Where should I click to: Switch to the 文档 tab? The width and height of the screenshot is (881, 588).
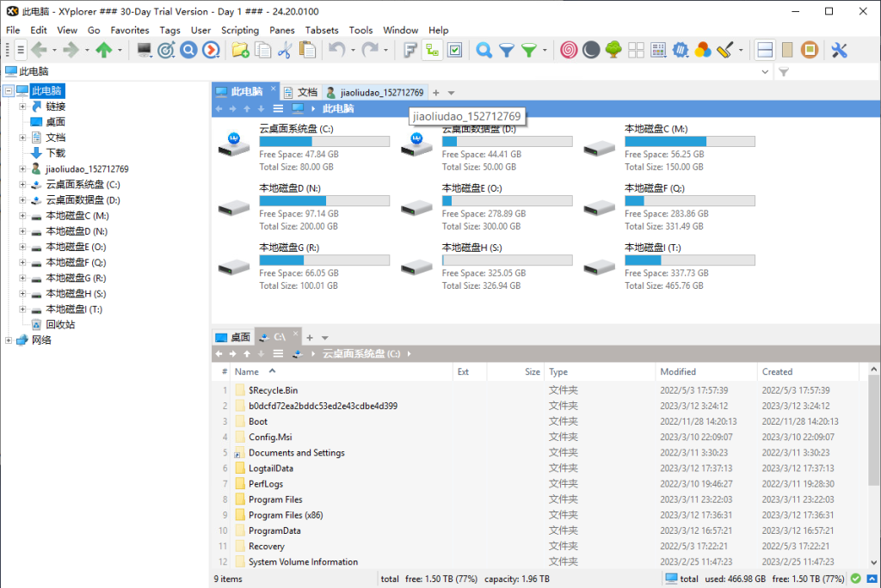(x=301, y=92)
